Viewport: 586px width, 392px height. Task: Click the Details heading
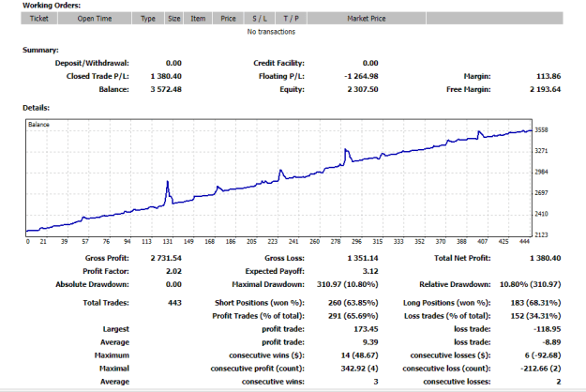point(36,108)
